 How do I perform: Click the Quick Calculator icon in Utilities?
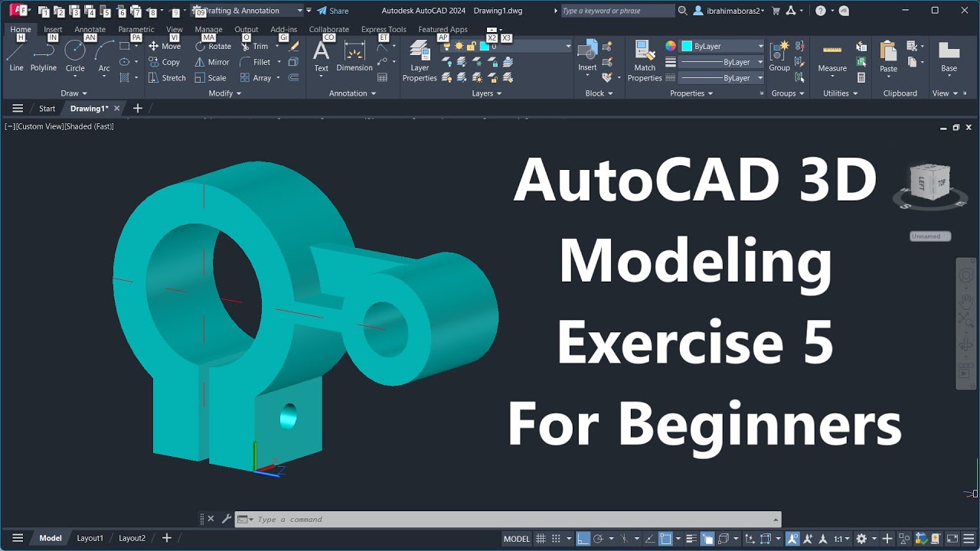coord(861,78)
